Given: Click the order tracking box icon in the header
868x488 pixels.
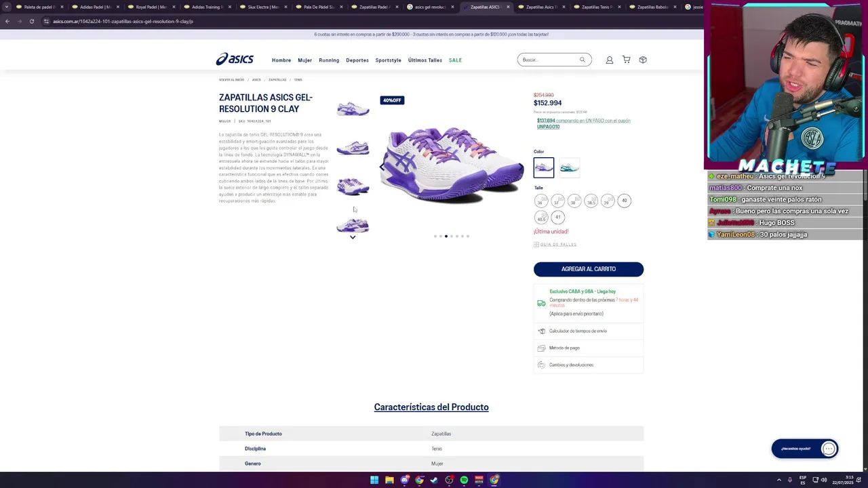Looking at the screenshot, I should (x=643, y=60).
